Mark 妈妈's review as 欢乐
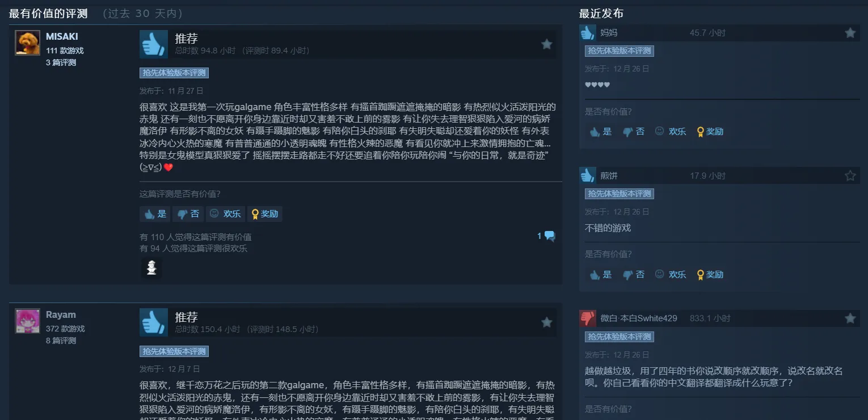This screenshot has height=420, width=868. click(670, 131)
